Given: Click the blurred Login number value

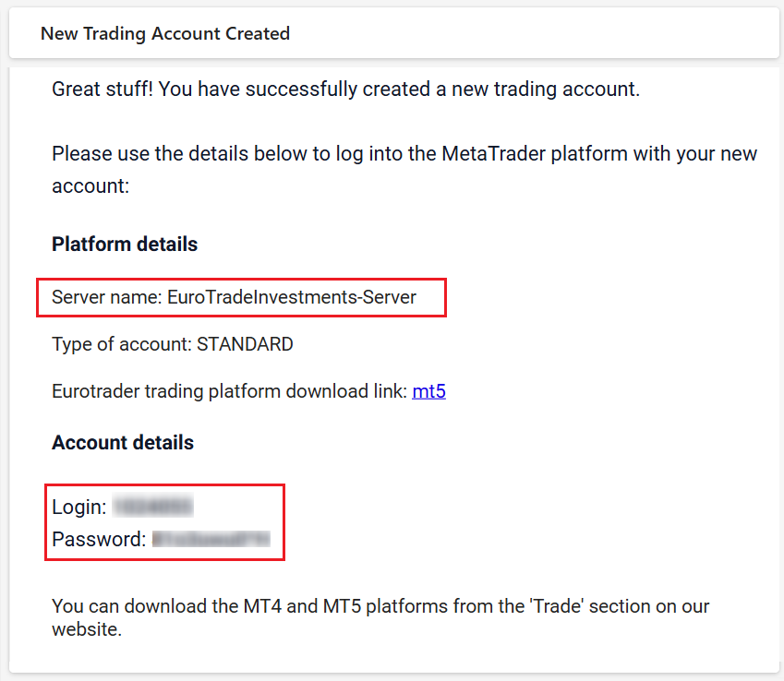Looking at the screenshot, I should pos(152,507).
